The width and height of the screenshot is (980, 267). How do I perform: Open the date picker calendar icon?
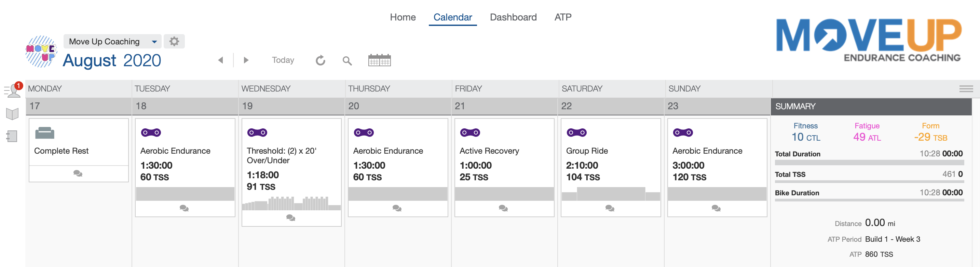379,60
